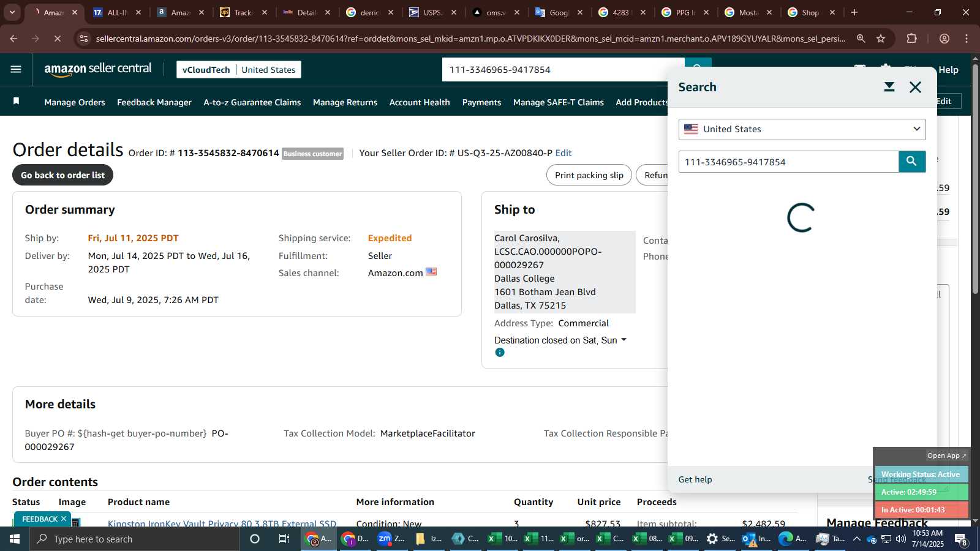
Task: Click the top header search field
Action: click(x=563, y=70)
